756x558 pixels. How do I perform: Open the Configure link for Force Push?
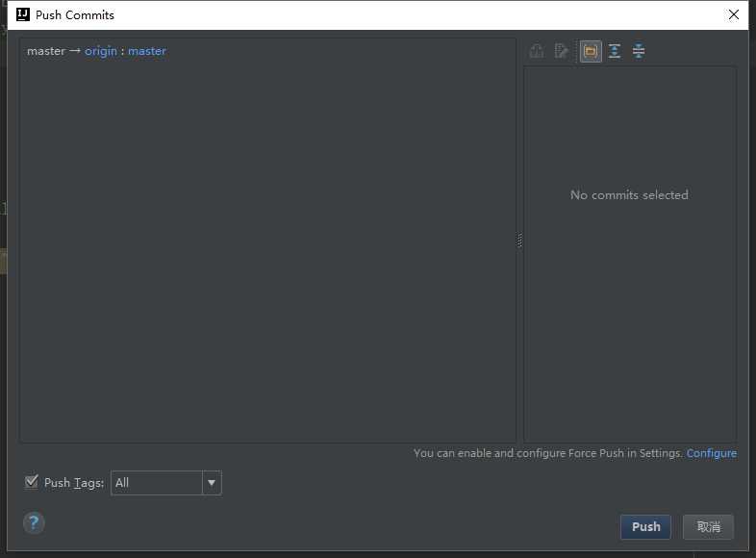[711, 453]
